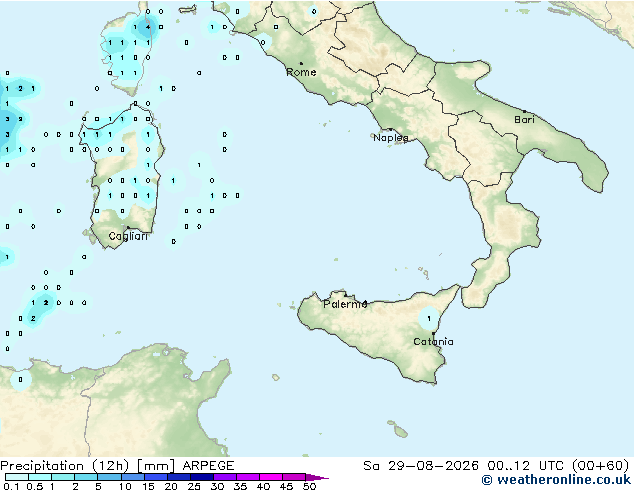Pick the 40–45 mm legend swatch
Image resolution: width=634 pixels, height=490 pixels.
pyautogui.click(x=271, y=477)
